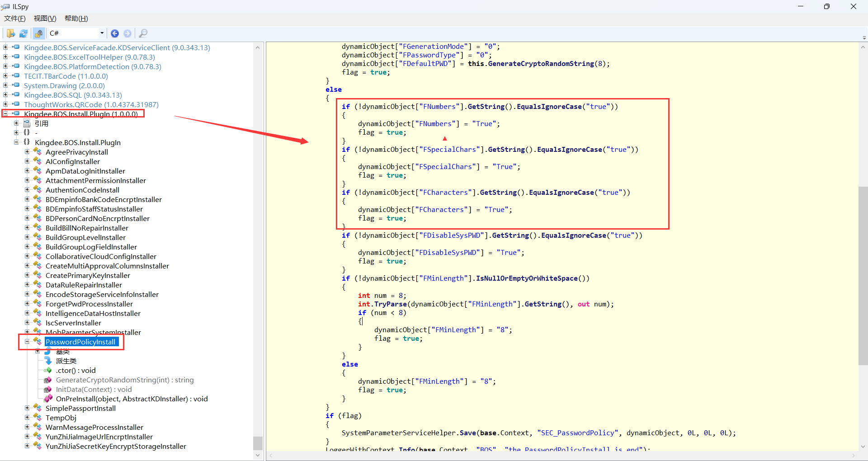This screenshot has height=461, width=868.
Task: Click the Kingdee.BOS.Install.PlugIn namespace braces icon
Action: point(27,142)
